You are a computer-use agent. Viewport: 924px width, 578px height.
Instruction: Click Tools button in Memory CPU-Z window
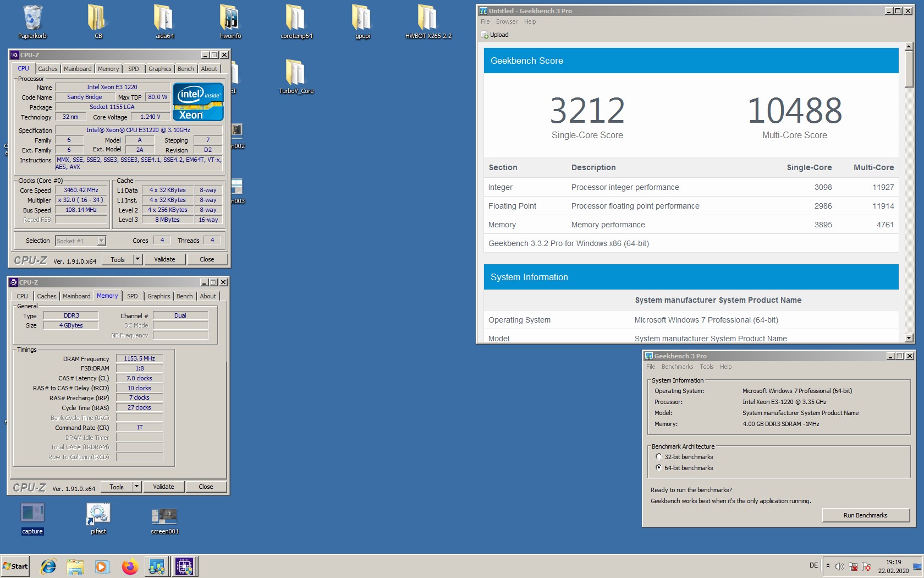117,487
